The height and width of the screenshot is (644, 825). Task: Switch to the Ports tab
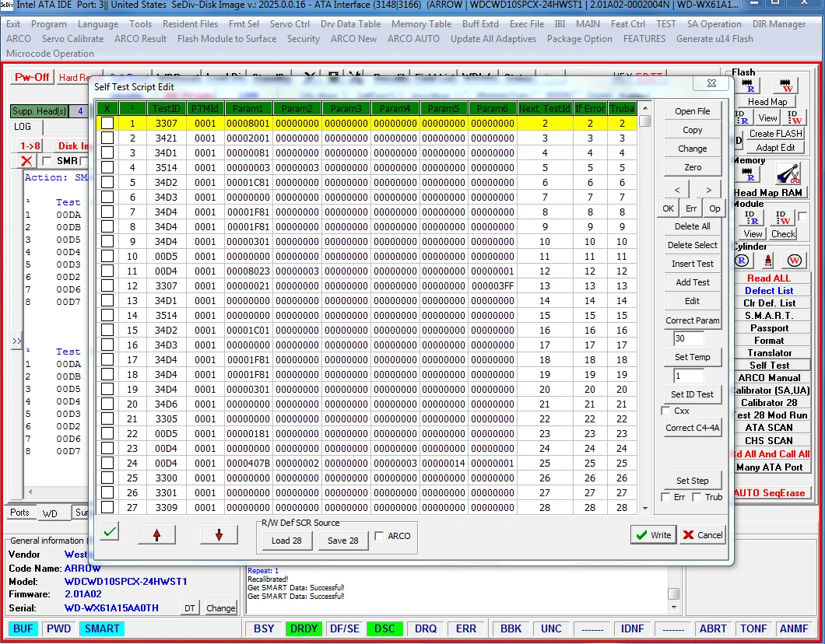pos(20,513)
